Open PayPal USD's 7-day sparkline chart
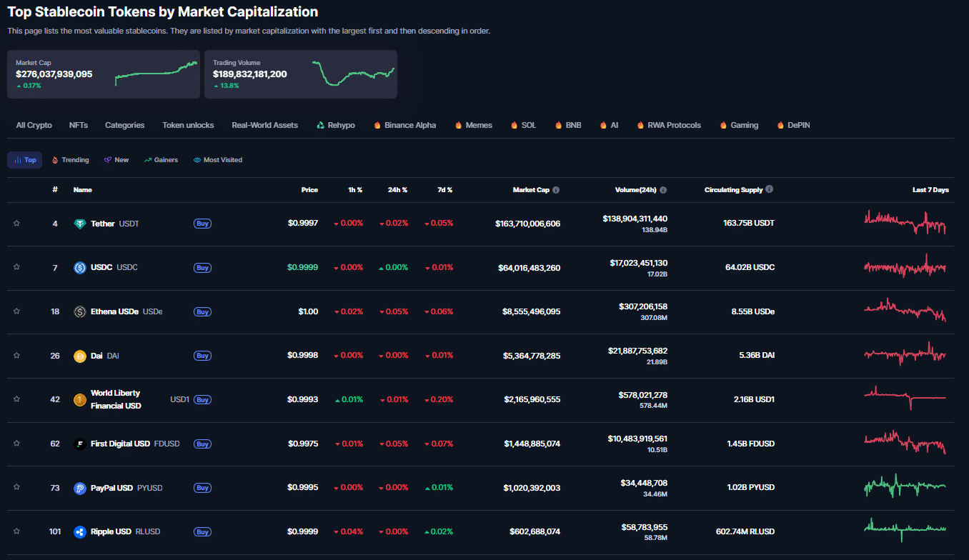 [905, 486]
